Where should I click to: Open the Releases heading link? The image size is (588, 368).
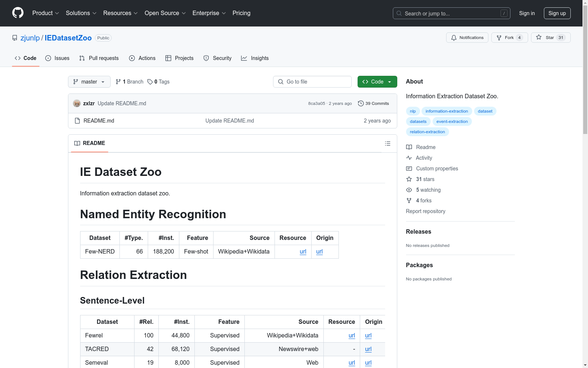tap(419, 231)
